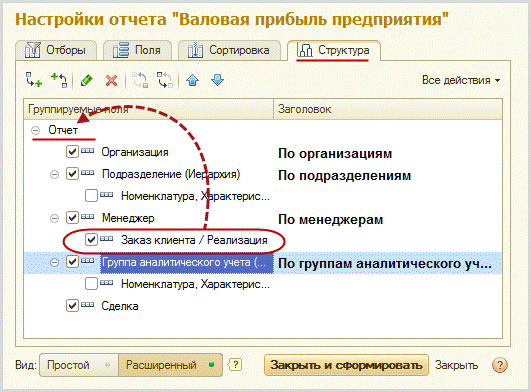This screenshot has height=392, width=531.
Task: Move the selected row down with the blue arrow
Action: pos(217,81)
